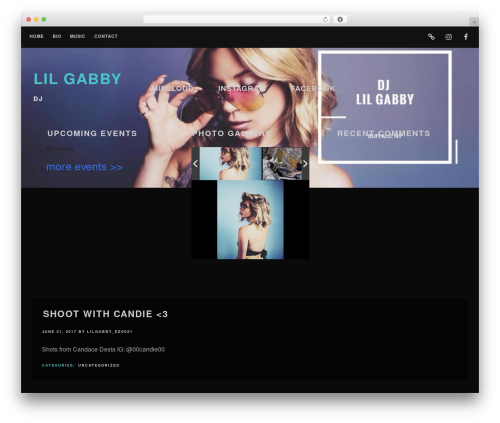The width and height of the screenshot is (500, 423).
Task: Open the FACEBOOK text link
Action: pyautogui.click(x=313, y=88)
